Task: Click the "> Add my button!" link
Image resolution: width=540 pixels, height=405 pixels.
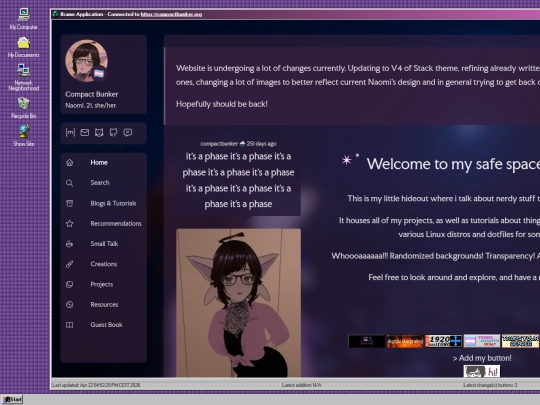Action: point(482,358)
